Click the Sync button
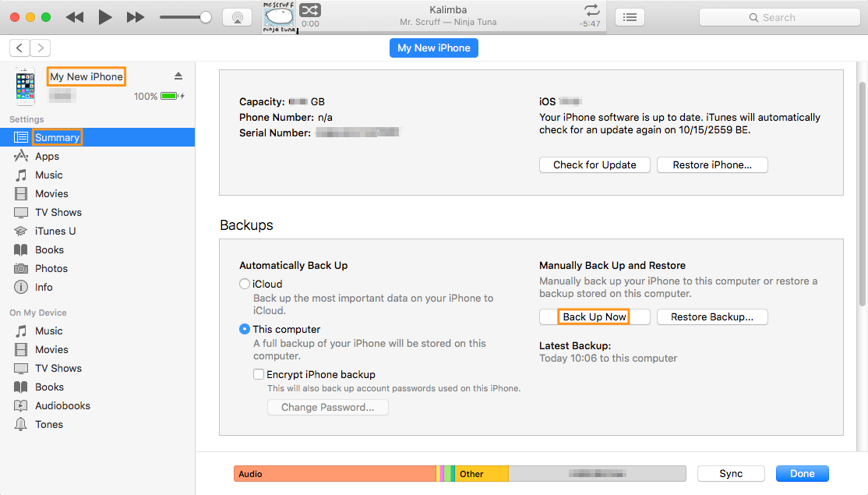868x495 pixels. (x=731, y=474)
